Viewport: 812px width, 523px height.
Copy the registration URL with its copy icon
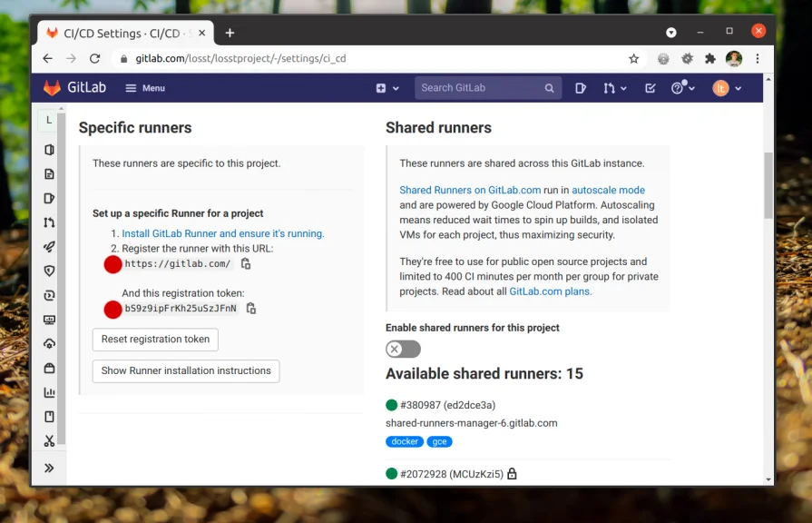(x=246, y=264)
